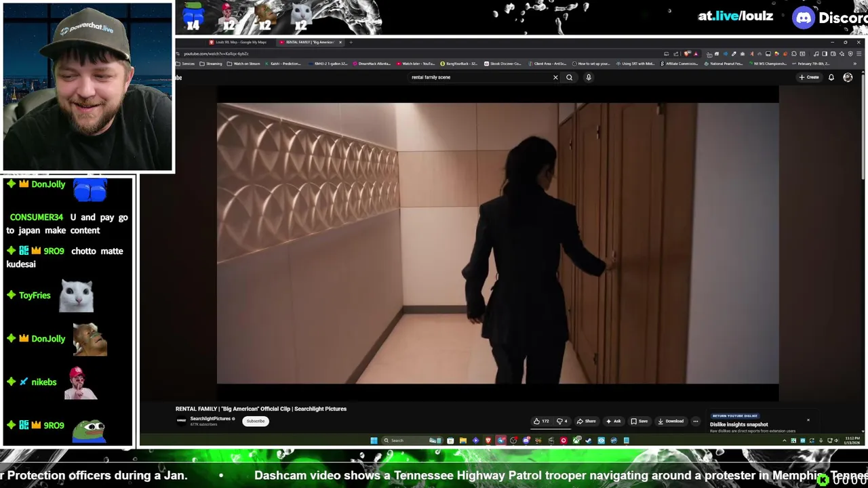Run search with magnifier icon
868x488 pixels.
570,77
